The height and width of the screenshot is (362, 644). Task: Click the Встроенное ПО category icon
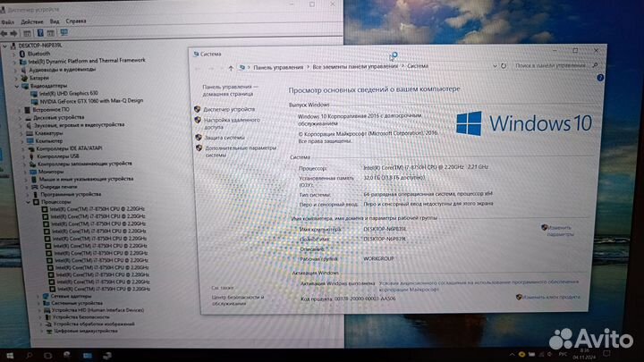[x=27, y=110]
